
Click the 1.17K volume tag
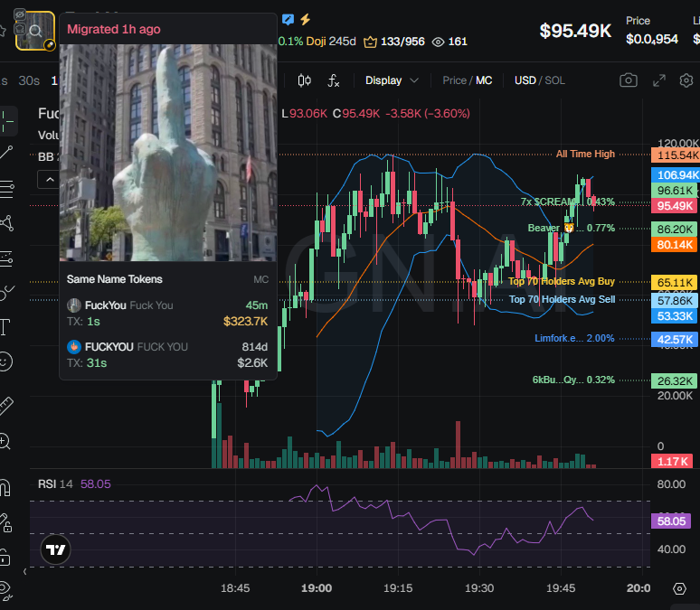672,462
